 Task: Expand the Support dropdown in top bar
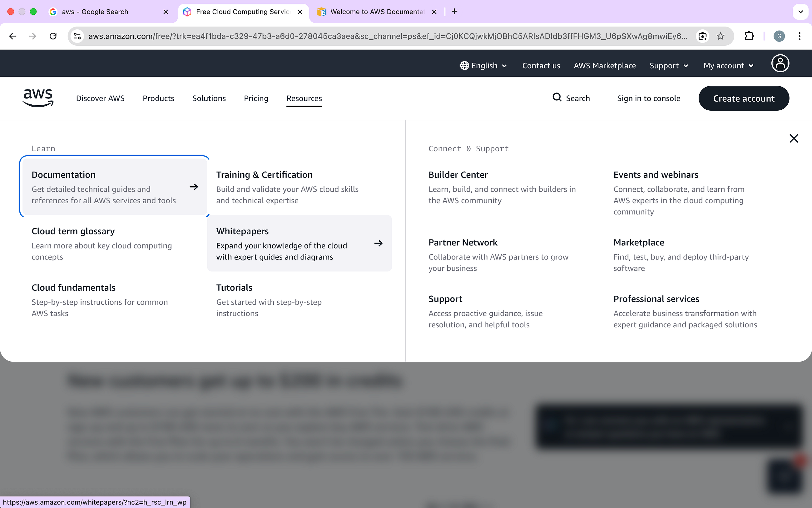669,66
